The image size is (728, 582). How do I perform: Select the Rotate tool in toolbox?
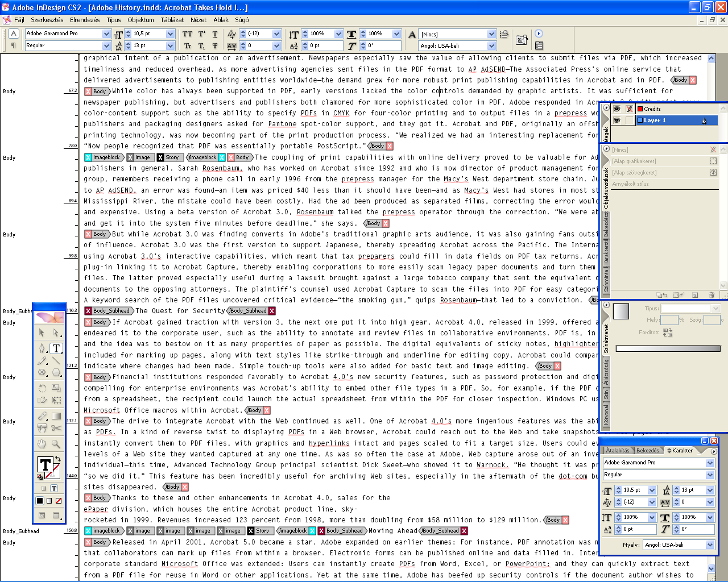(x=42, y=388)
